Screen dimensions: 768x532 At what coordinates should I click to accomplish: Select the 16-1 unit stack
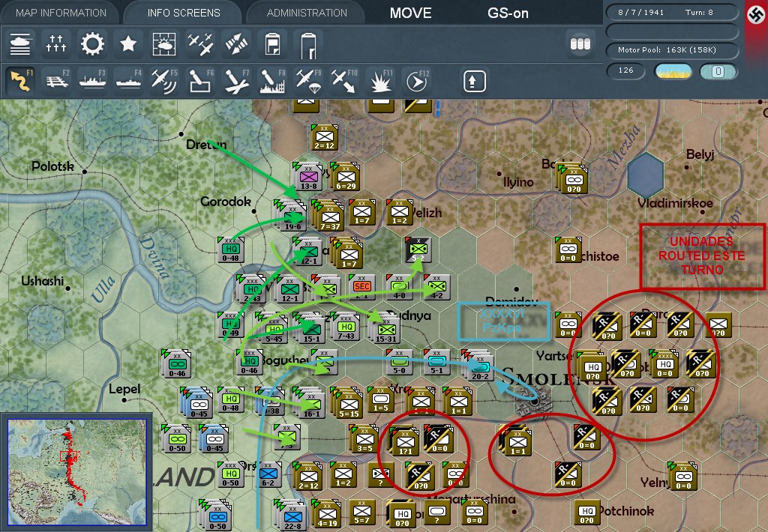[310, 403]
